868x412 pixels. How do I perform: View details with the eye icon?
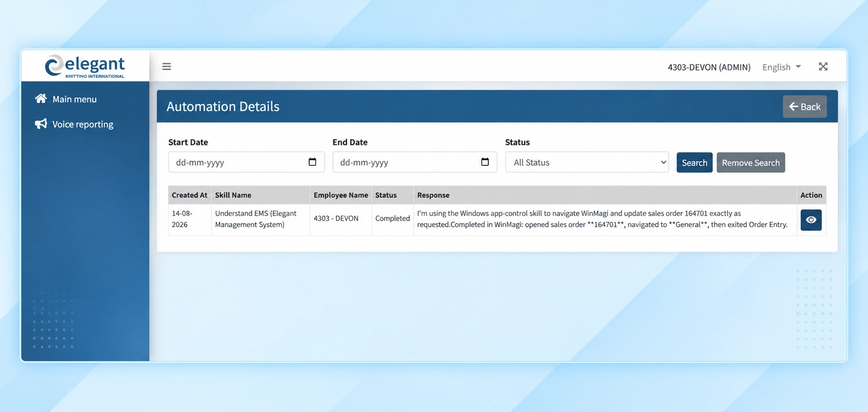(x=811, y=220)
